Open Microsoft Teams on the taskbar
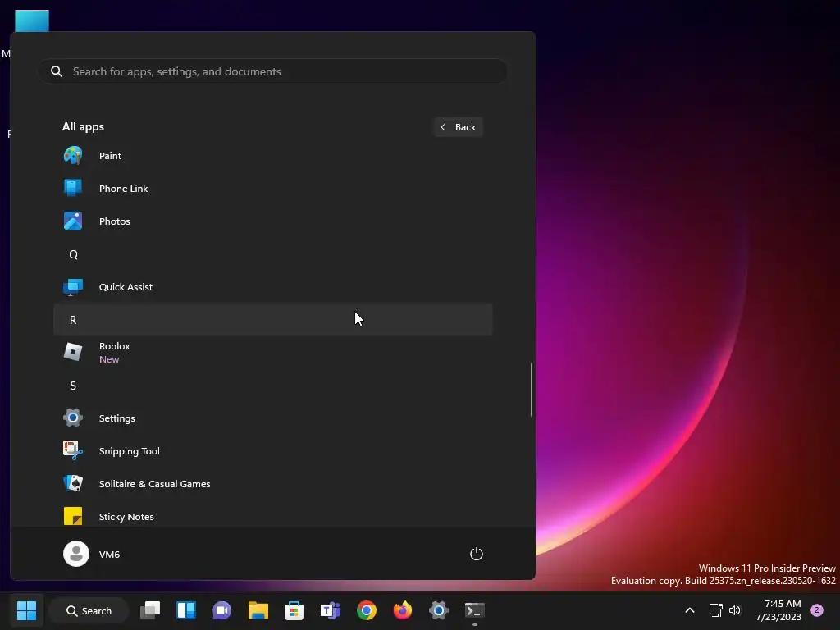The image size is (840, 630). 330,610
